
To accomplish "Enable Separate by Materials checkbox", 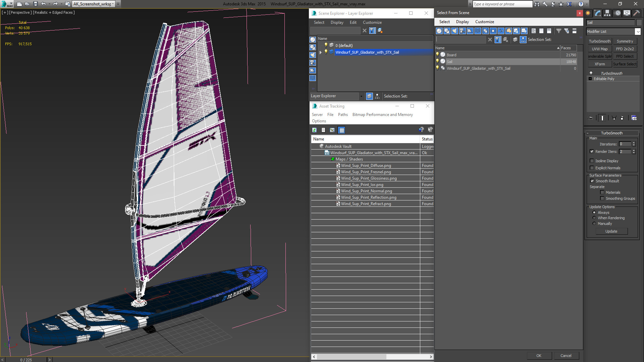I will [x=602, y=192].
